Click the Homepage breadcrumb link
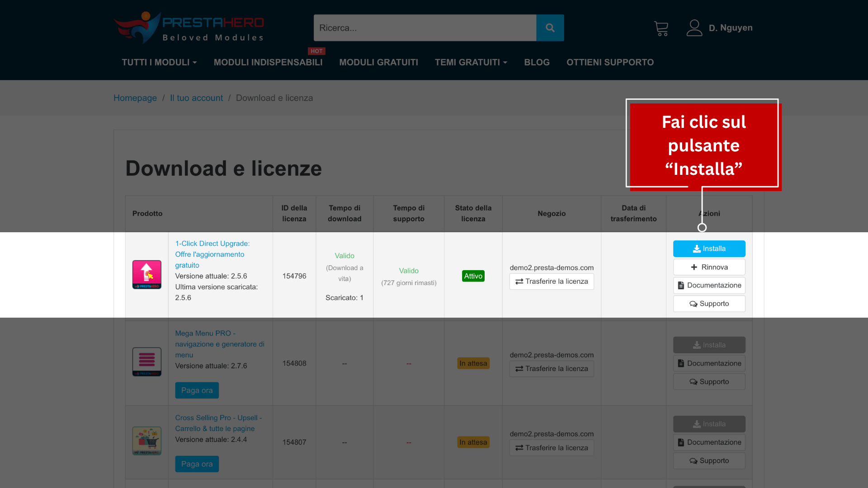 (x=135, y=98)
